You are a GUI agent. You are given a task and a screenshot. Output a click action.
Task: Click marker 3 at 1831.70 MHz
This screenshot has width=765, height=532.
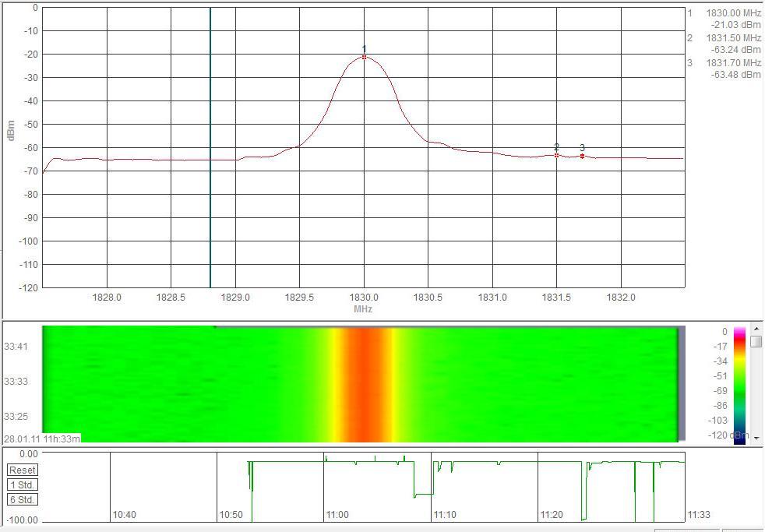[583, 156]
